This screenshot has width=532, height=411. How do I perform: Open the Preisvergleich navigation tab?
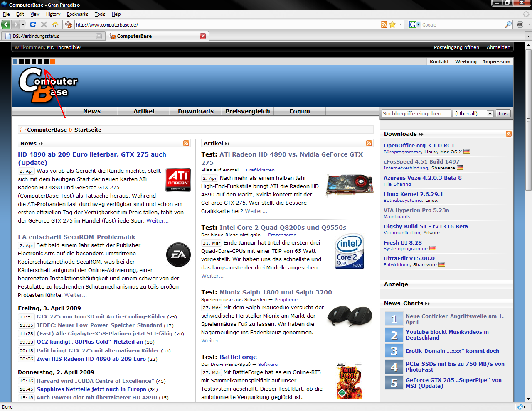(x=248, y=111)
